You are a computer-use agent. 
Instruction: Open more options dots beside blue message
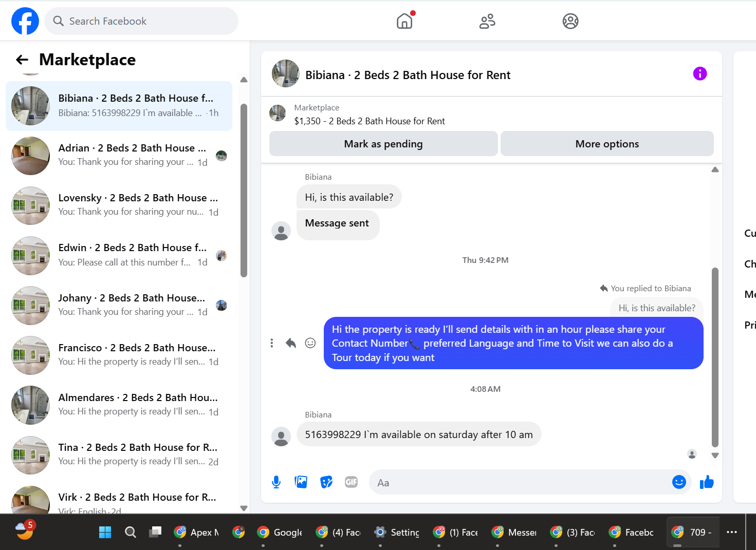click(272, 343)
